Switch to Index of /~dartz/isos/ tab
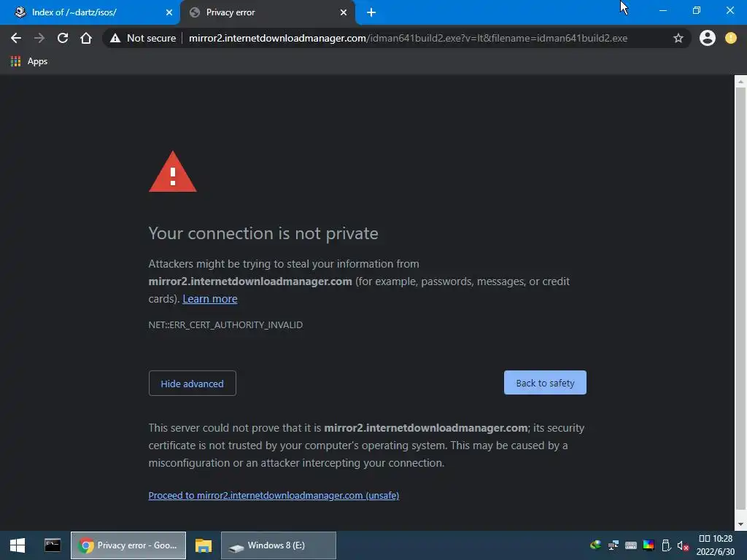The image size is (747, 560). (x=90, y=13)
